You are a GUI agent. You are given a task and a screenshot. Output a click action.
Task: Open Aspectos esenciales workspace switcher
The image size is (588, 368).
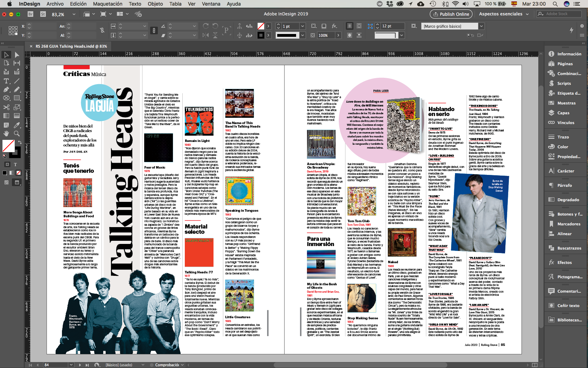point(504,14)
